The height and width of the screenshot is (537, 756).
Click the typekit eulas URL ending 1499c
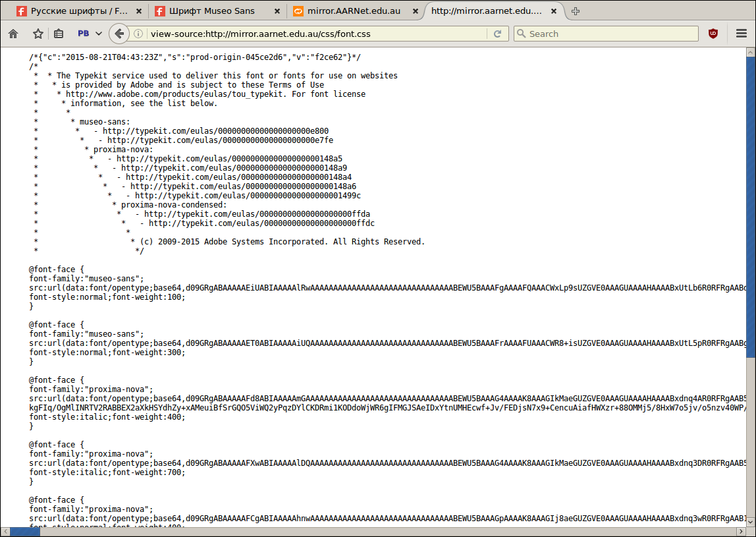tap(248, 196)
